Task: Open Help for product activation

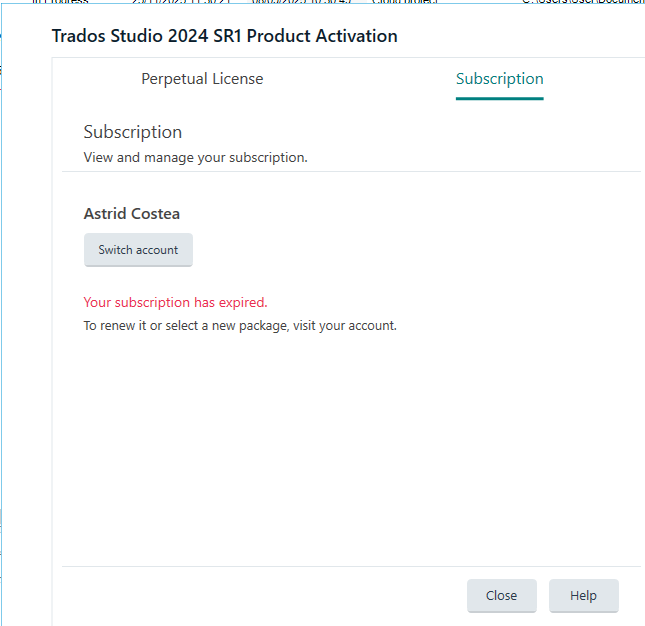Action: (x=583, y=596)
